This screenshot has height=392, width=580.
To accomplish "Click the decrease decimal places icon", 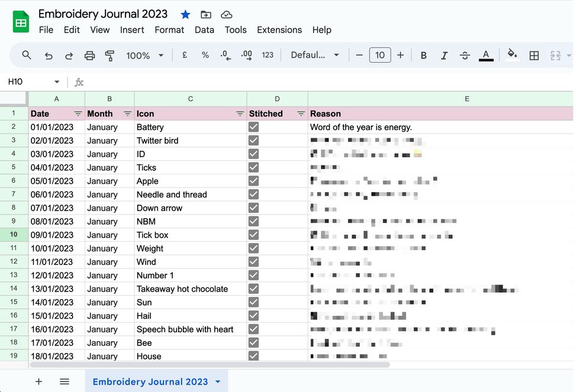I will 226,55.
